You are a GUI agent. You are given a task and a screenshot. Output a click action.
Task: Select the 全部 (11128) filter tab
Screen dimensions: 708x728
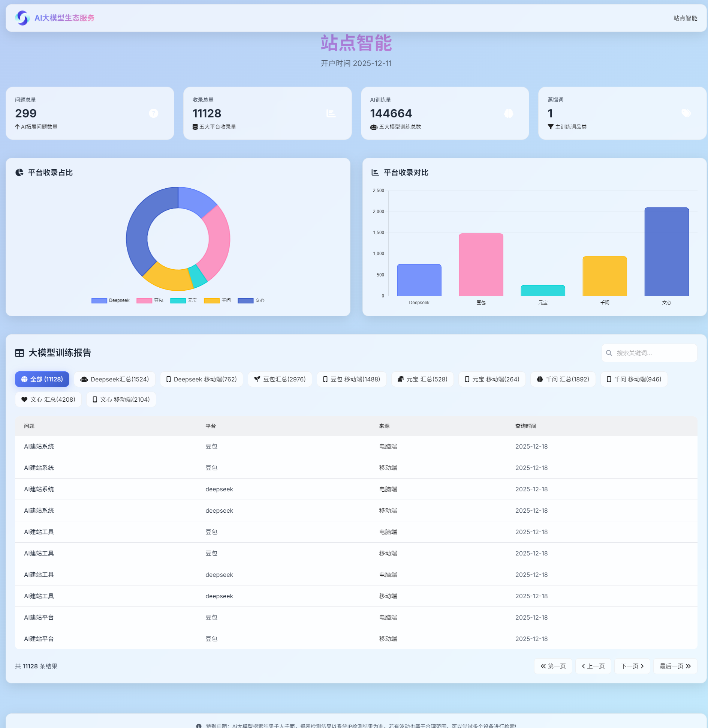point(42,379)
